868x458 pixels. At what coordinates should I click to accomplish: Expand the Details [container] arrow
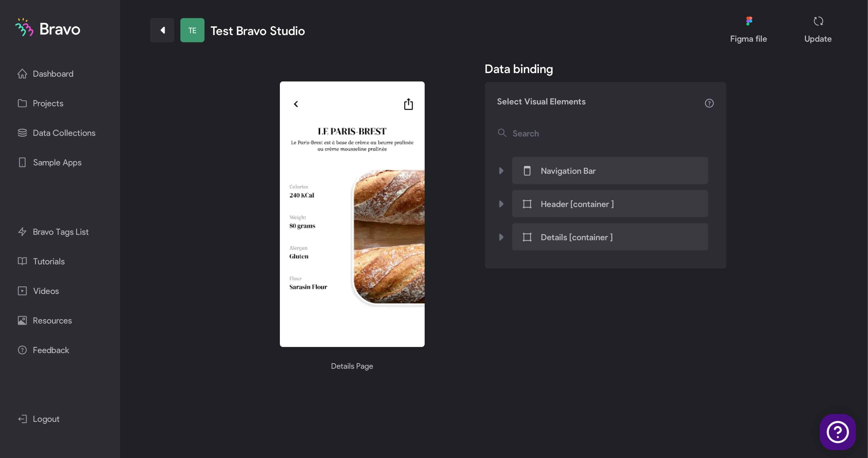point(501,237)
